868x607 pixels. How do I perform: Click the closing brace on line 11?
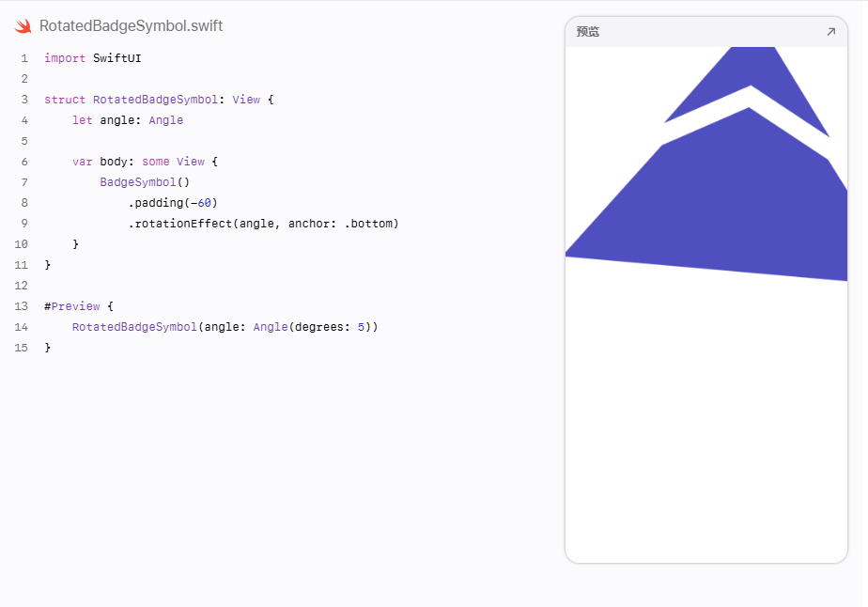[x=48, y=265]
